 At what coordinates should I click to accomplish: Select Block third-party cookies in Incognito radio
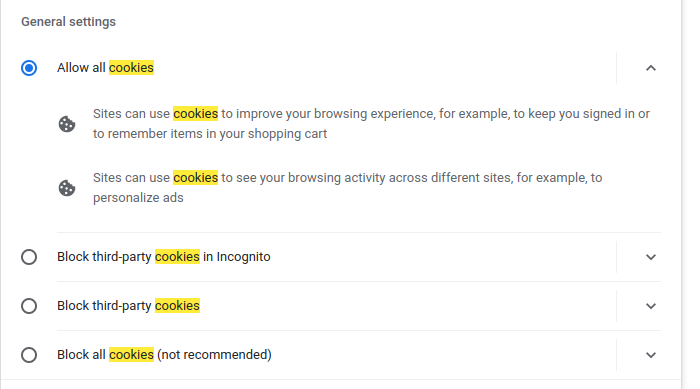(x=29, y=257)
